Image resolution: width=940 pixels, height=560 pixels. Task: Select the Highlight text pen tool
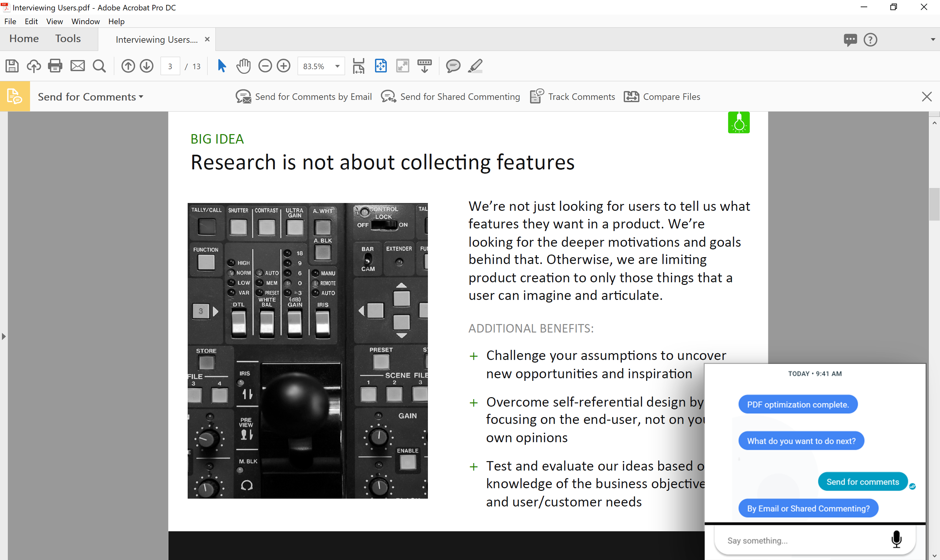coord(475,66)
